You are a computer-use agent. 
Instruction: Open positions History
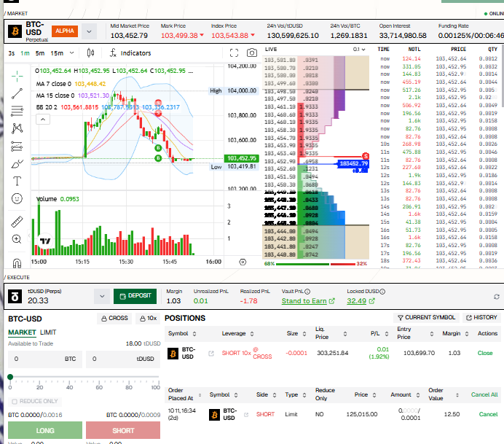point(481,318)
